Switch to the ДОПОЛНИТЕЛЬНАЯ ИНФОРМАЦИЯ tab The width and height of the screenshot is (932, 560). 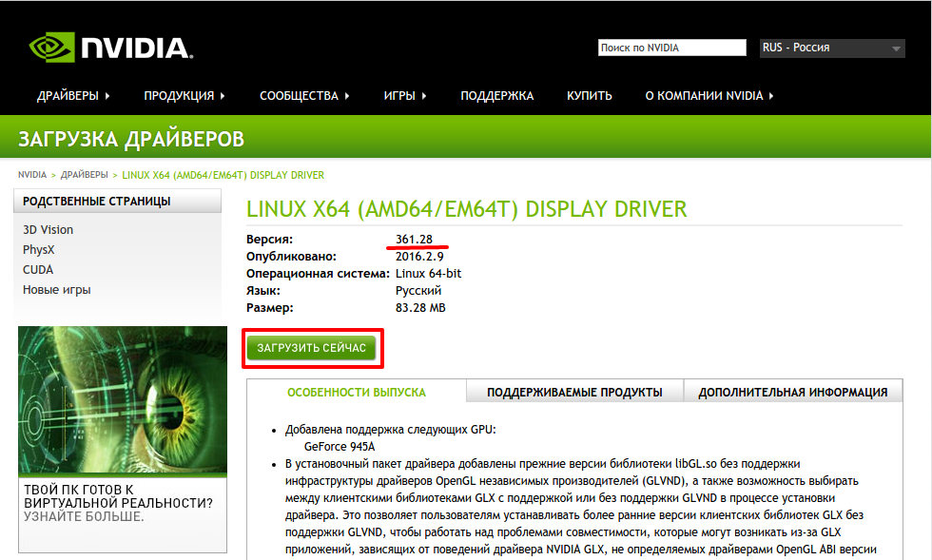tap(792, 392)
